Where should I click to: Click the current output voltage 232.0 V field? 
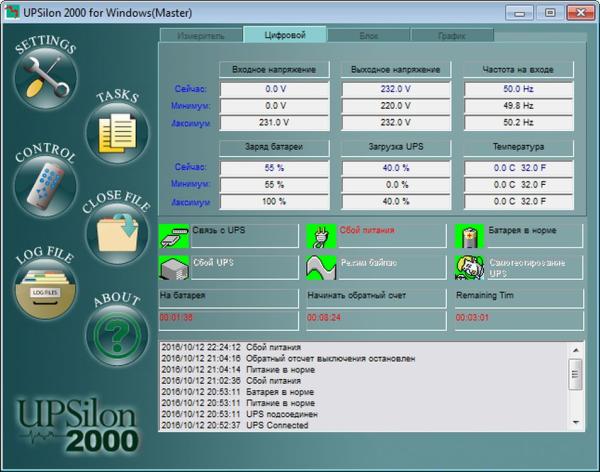(396, 89)
